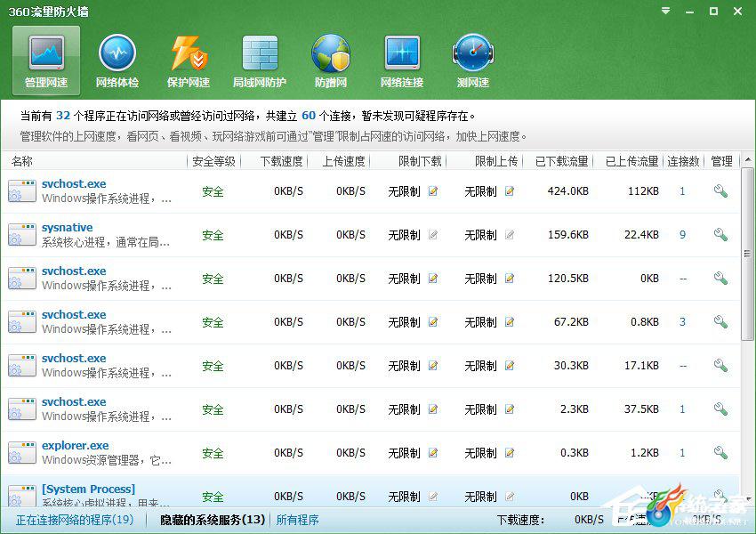Edit download limit for svchost.exe 424.0KB row
Screen dimensions: 756x534
tap(433, 191)
